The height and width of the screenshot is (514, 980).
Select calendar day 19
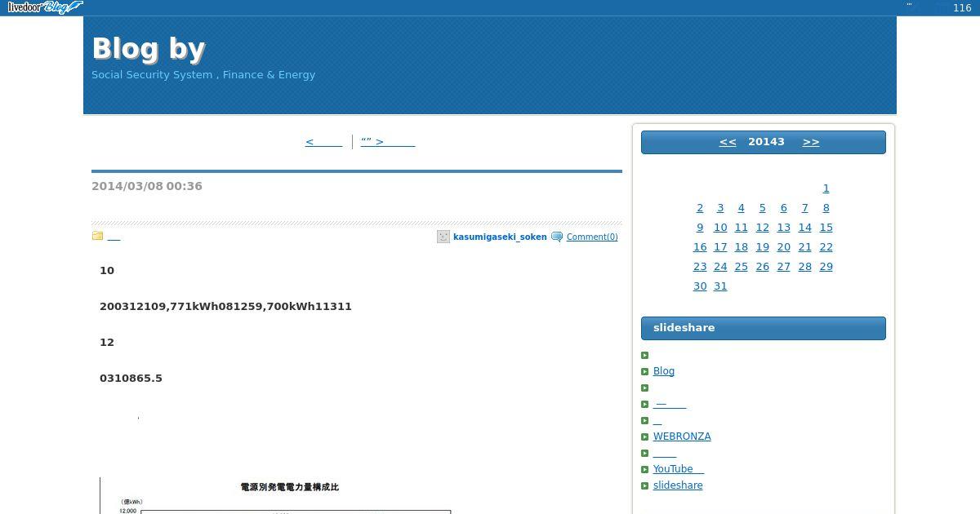coord(762,247)
